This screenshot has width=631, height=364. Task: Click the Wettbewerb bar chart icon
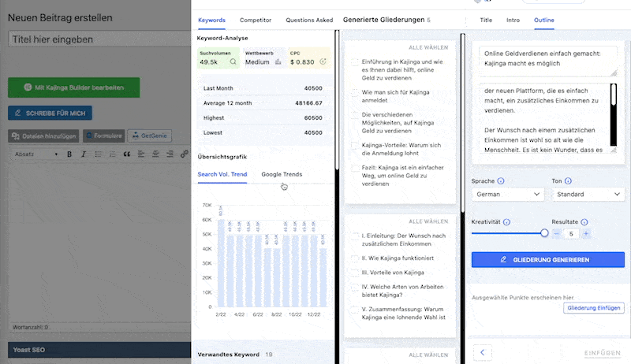[278, 62]
